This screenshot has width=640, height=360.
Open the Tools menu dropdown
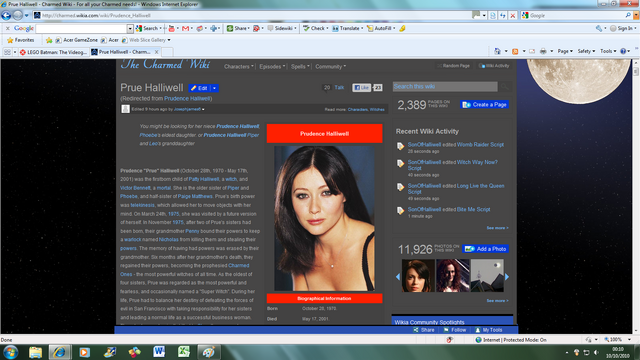[x=608, y=51]
